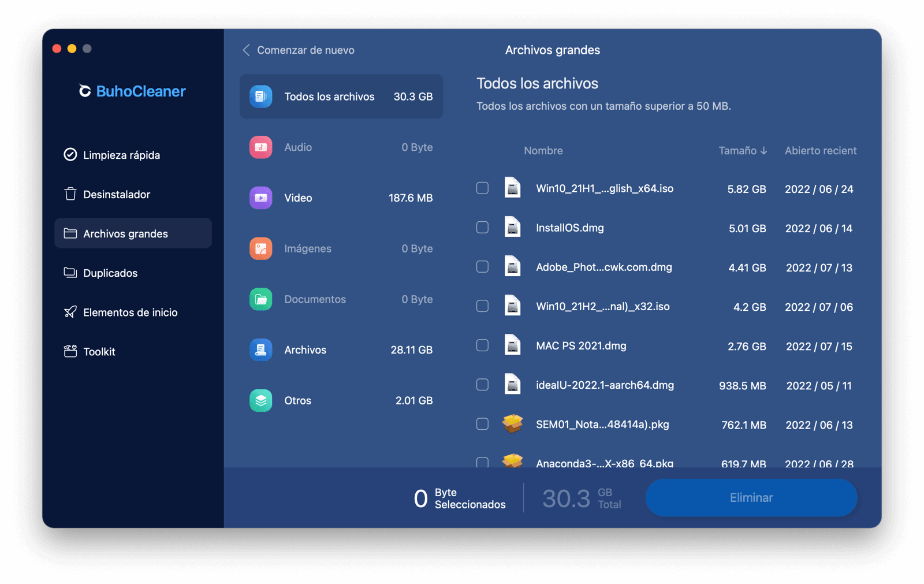This screenshot has width=924, height=584.
Task: Click the file icon of InstallOS.dmg
Action: click(512, 228)
